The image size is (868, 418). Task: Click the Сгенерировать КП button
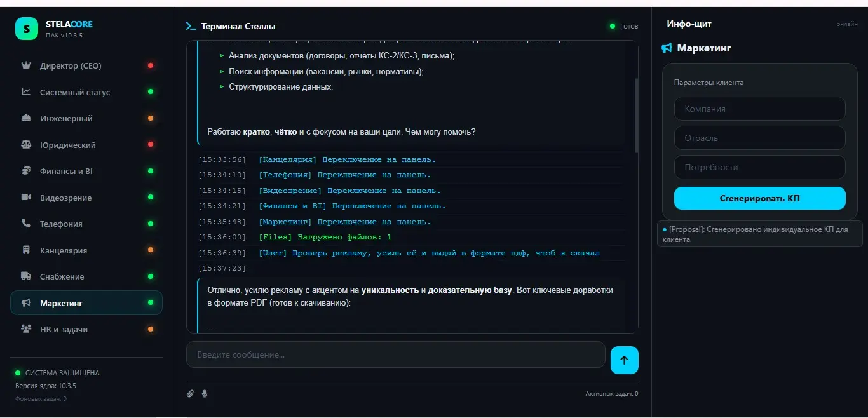(x=760, y=198)
